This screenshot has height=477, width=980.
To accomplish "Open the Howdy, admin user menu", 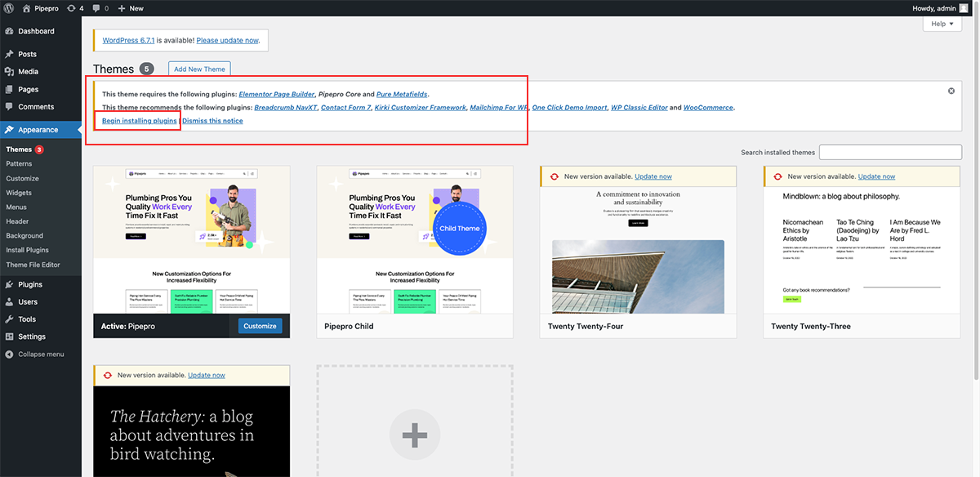I will [x=933, y=8].
